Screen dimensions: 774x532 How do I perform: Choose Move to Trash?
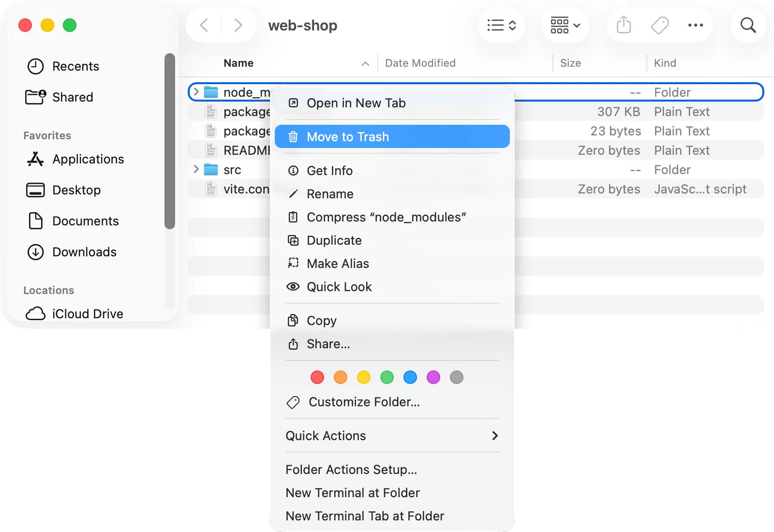click(x=392, y=136)
